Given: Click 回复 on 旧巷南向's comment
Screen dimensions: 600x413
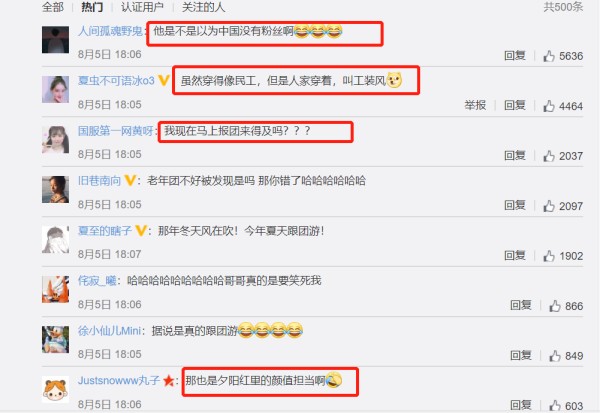Looking at the screenshot, I should [515, 205].
